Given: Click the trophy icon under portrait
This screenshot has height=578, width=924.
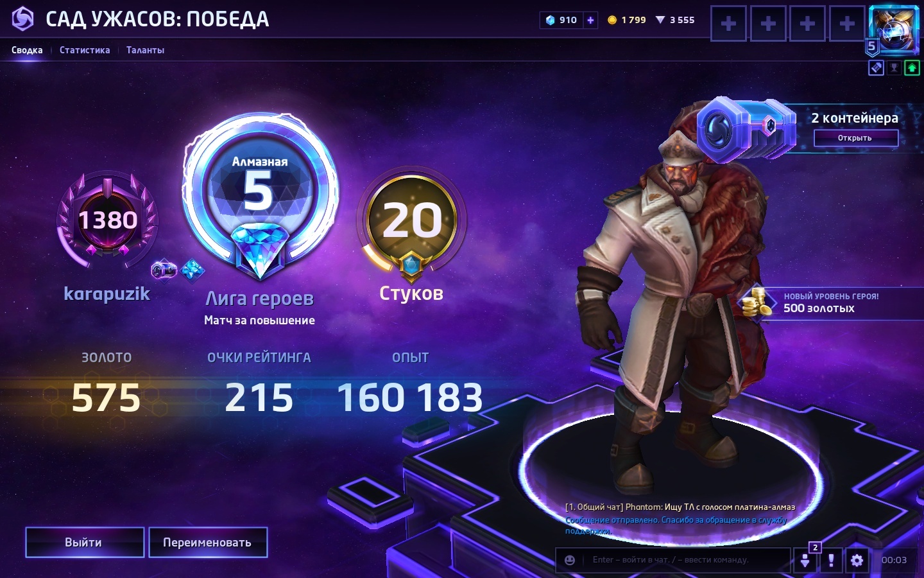Looking at the screenshot, I should 894,67.
